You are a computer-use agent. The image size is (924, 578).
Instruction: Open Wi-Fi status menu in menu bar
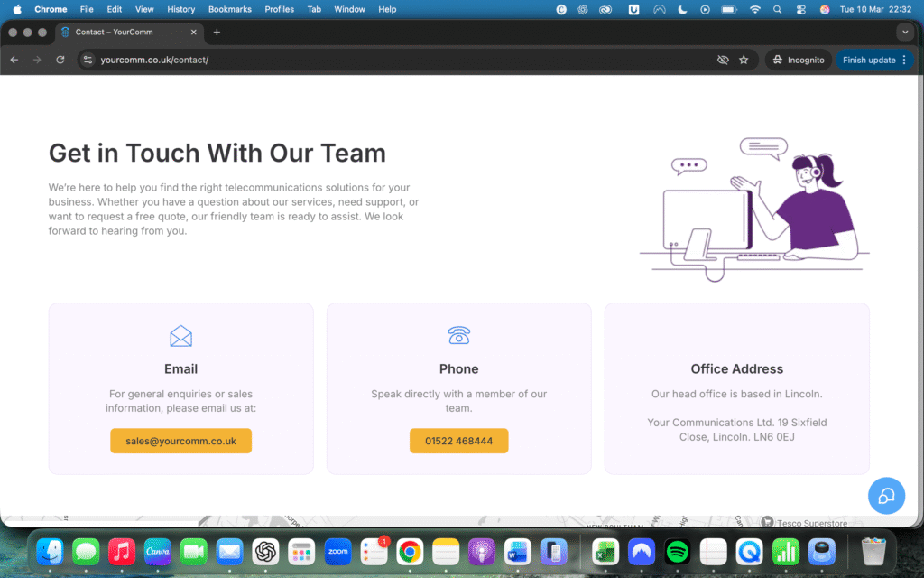[x=754, y=9]
